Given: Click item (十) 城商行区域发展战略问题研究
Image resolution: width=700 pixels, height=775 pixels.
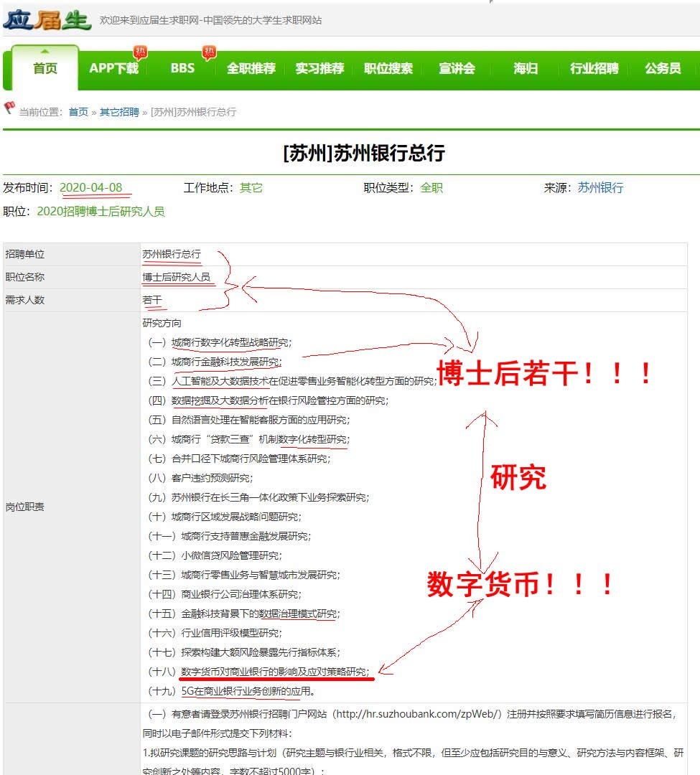Looking at the screenshot, I should click(x=225, y=517).
